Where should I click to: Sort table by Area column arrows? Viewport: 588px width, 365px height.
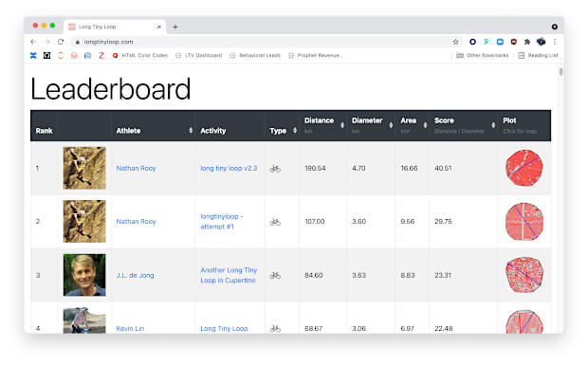pyautogui.click(x=425, y=125)
